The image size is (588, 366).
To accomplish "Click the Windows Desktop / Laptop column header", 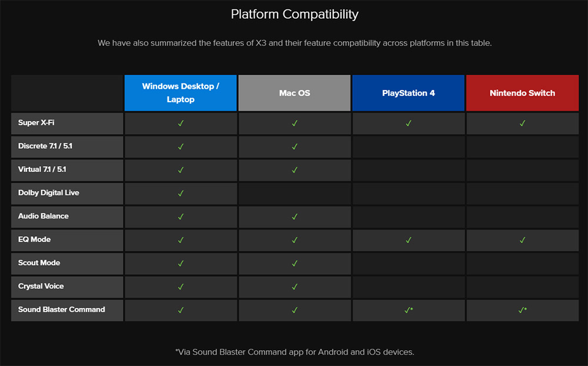I will pyautogui.click(x=181, y=93).
